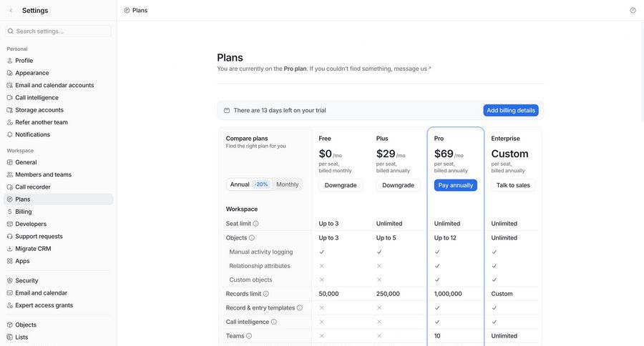Click the back arrow next to Settings
644x346 pixels.
tap(11, 10)
